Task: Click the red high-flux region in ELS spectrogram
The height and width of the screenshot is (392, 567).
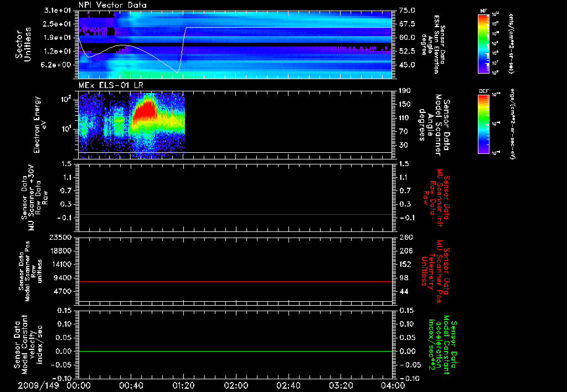Action: coord(146,111)
